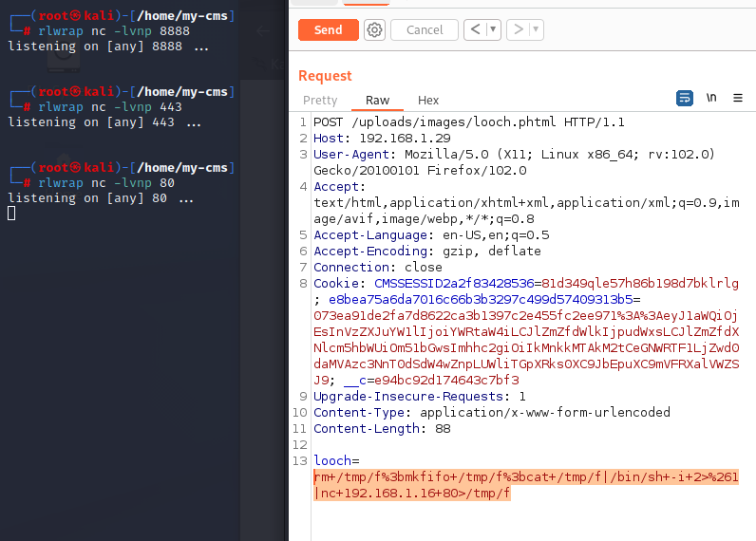The width and height of the screenshot is (756, 541).
Task: Click the Accept-Language header value
Action: (x=496, y=235)
